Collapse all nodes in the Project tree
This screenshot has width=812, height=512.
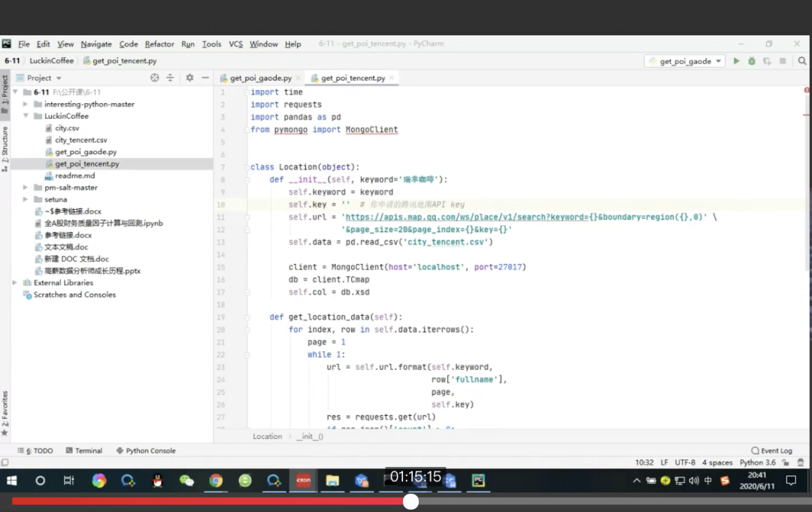[x=169, y=77]
